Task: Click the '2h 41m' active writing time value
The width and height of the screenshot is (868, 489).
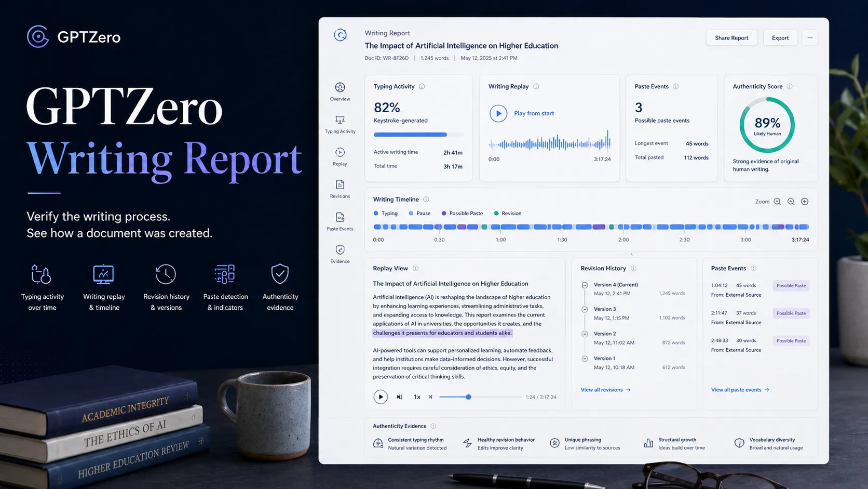Action: (x=453, y=153)
